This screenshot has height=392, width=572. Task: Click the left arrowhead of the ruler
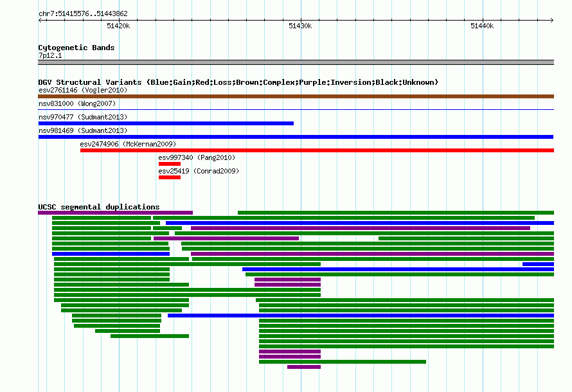[x=40, y=20]
